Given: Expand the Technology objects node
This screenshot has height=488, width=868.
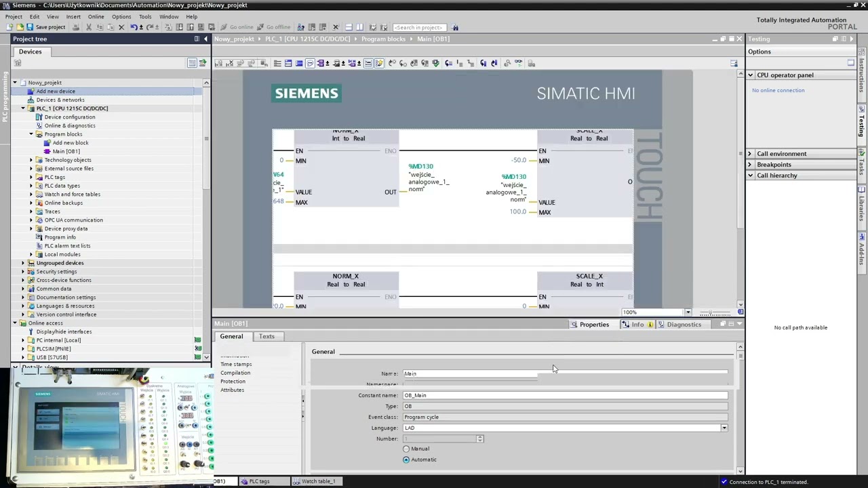Looking at the screenshot, I should (31, 160).
